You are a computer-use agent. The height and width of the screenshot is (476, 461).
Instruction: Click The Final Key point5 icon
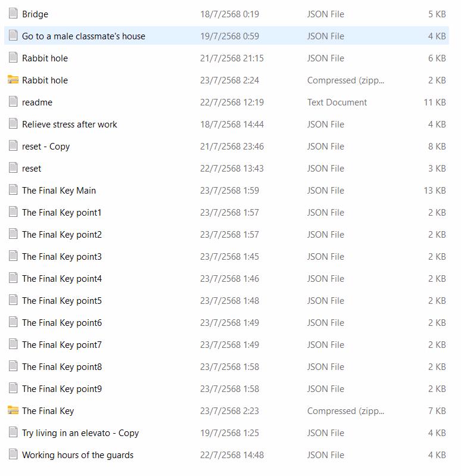(x=13, y=300)
